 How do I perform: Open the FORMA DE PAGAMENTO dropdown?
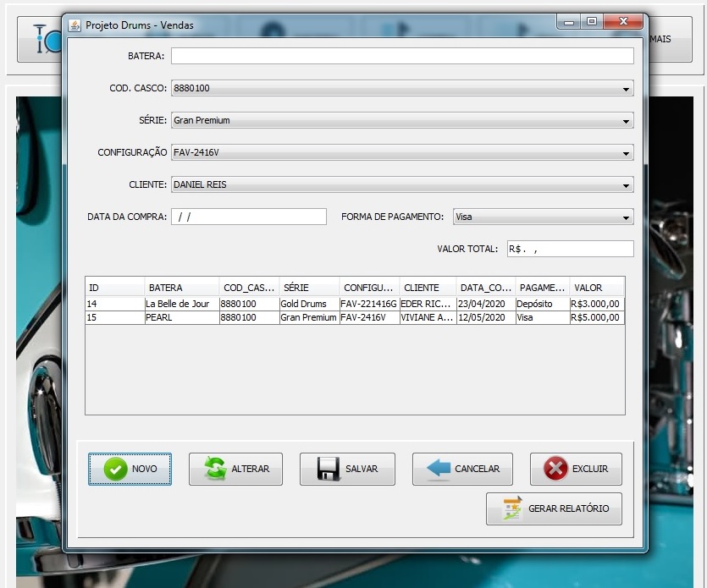point(627,217)
